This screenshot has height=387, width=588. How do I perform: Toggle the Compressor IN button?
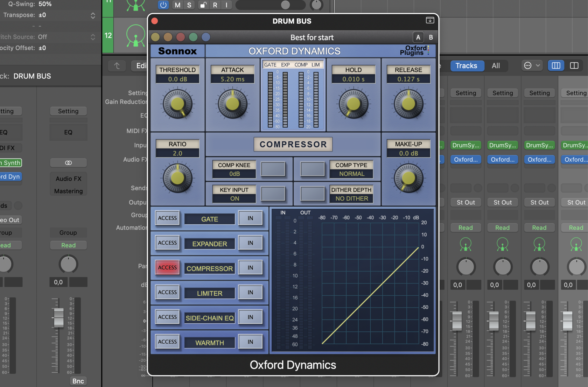pyautogui.click(x=250, y=268)
